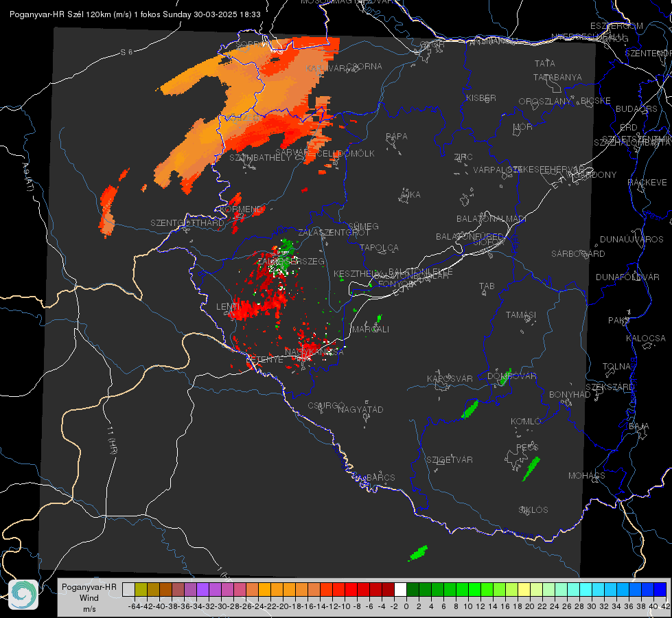Screen dimensions: 672x618
Task: Click the BARCS town label
Action: coord(380,477)
